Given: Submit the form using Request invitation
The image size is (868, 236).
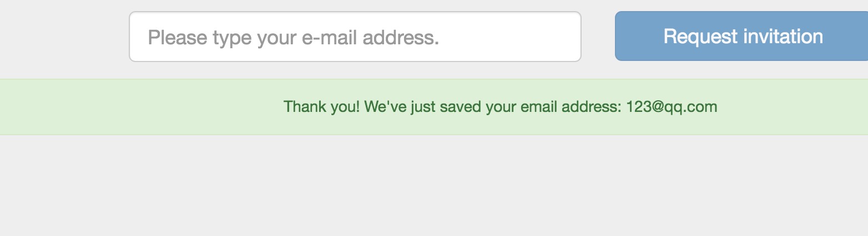Looking at the screenshot, I should click(x=743, y=37).
